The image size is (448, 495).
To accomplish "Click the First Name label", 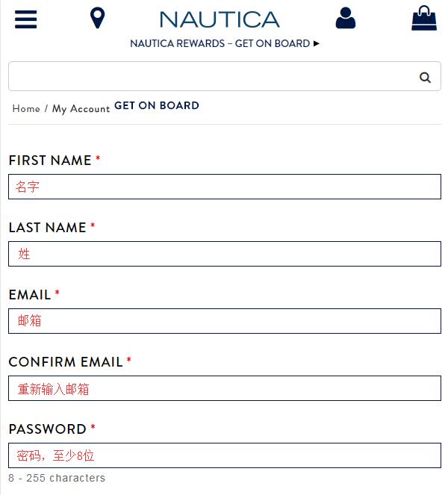I will (x=50, y=161).
